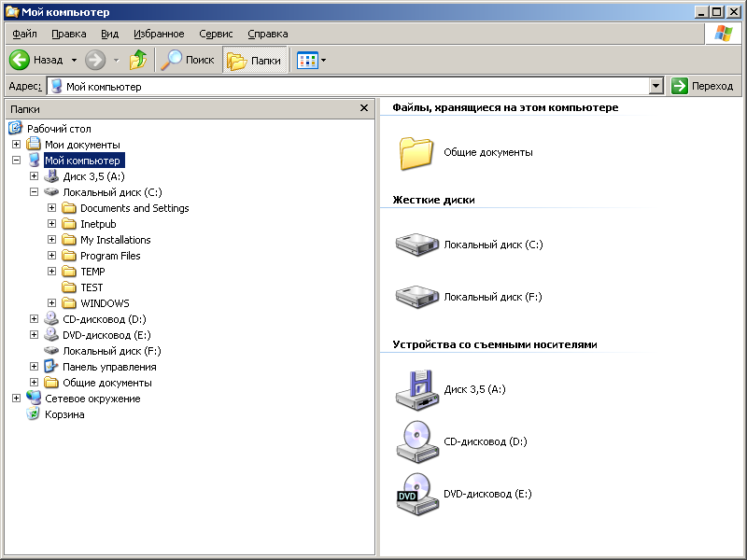
Task: Click inside the Адрес address field
Action: click(x=347, y=86)
